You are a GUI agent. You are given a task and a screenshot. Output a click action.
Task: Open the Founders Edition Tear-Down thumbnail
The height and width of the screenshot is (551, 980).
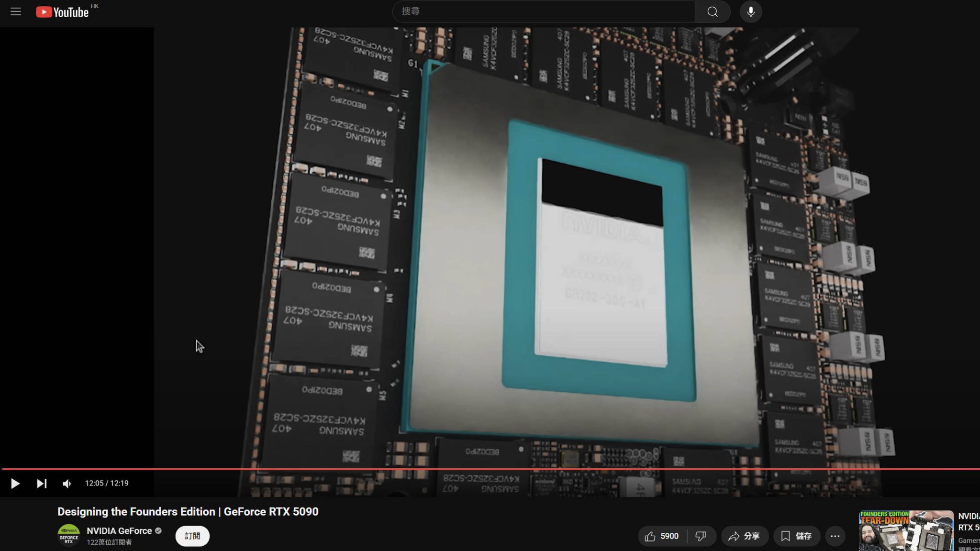click(906, 531)
